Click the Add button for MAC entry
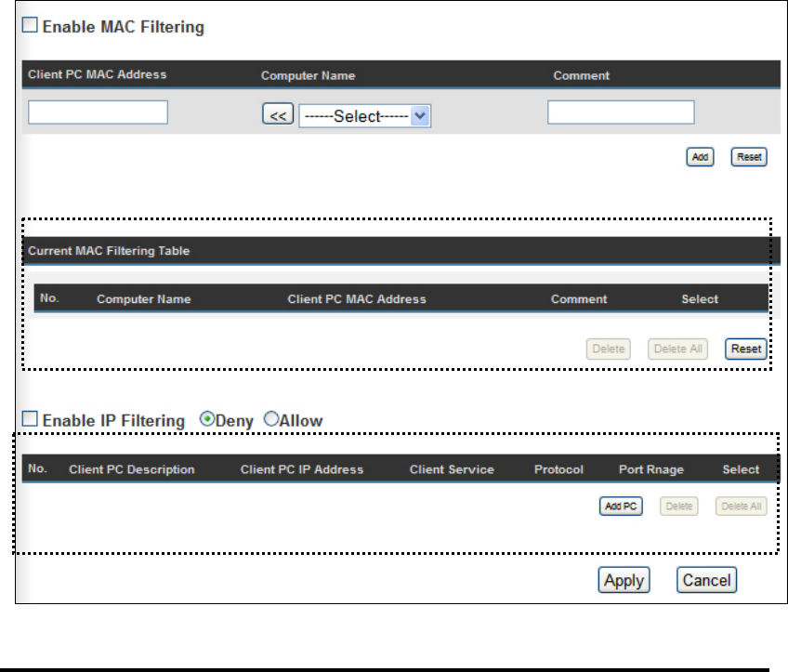The width and height of the screenshot is (788, 672). (700, 157)
